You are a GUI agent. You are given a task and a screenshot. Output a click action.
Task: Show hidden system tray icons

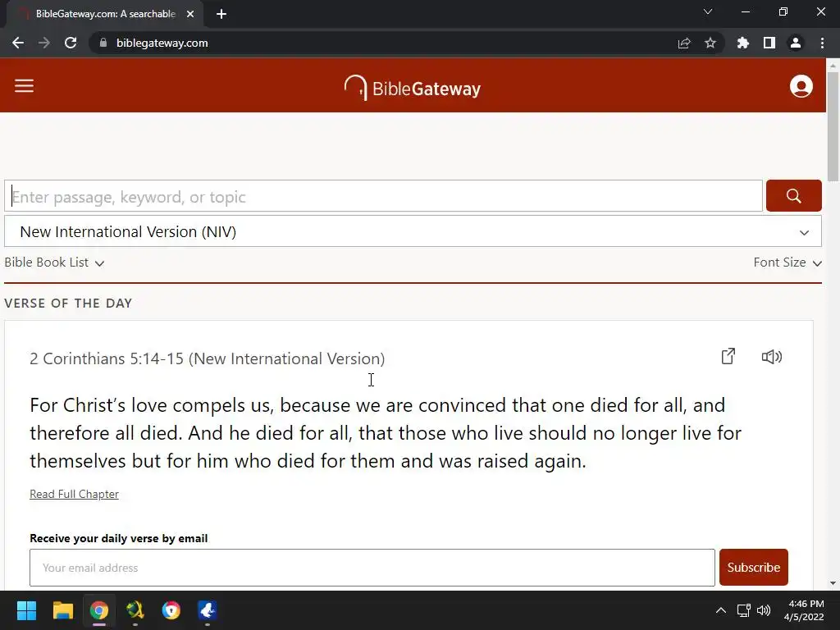pos(721,610)
